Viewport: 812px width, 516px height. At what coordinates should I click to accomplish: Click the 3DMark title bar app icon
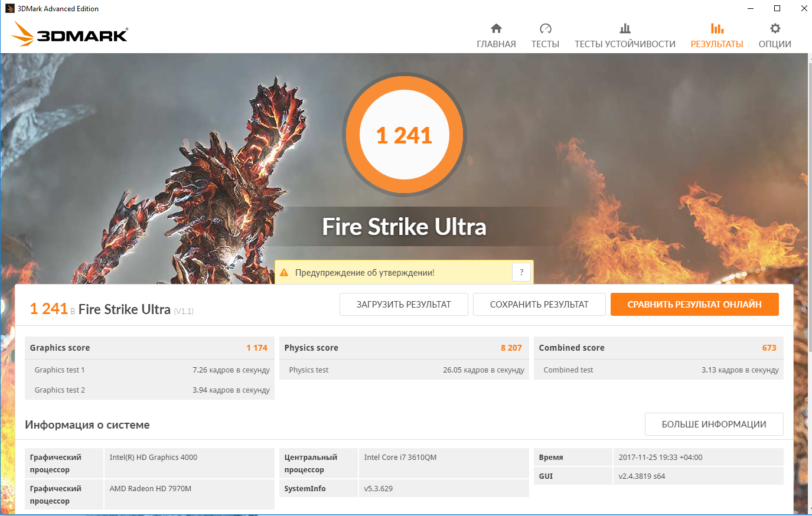(x=9, y=8)
